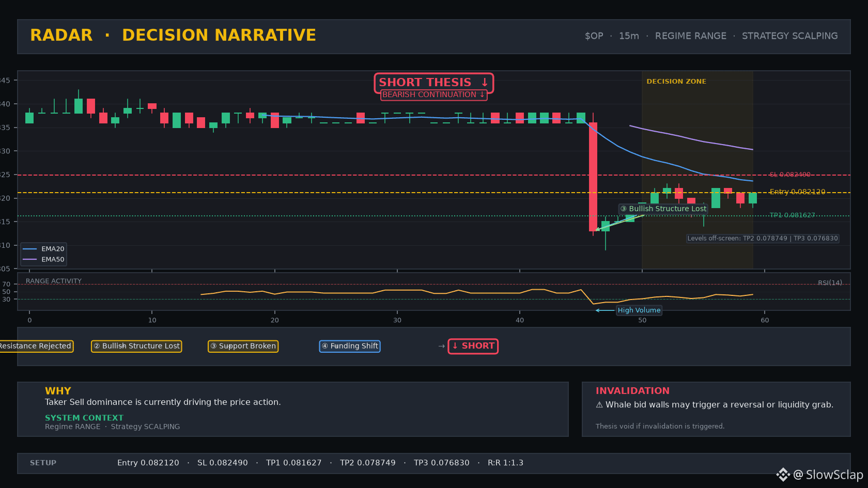Screen dimensions: 868x488
Task: Click the EMA50 purple legend line
Action: (x=30, y=259)
